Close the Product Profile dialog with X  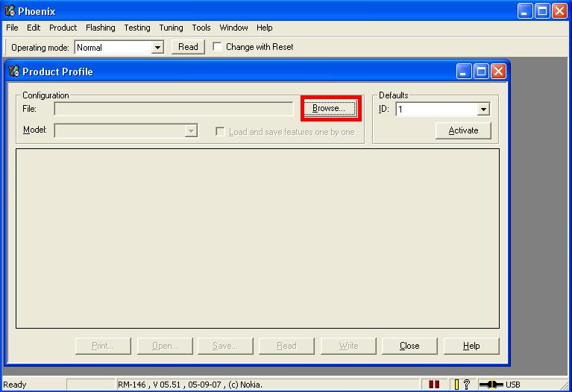click(x=497, y=72)
